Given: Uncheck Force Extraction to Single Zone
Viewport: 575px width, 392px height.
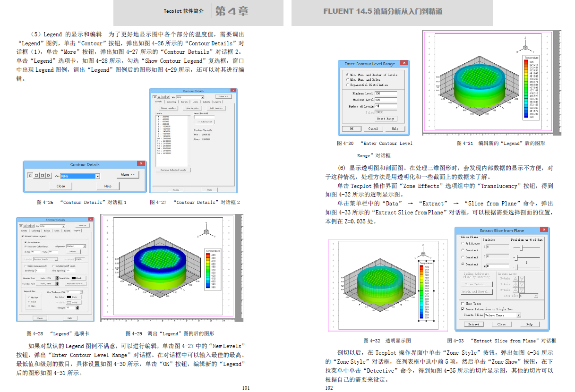Looking at the screenshot, I should coord(463,309).
